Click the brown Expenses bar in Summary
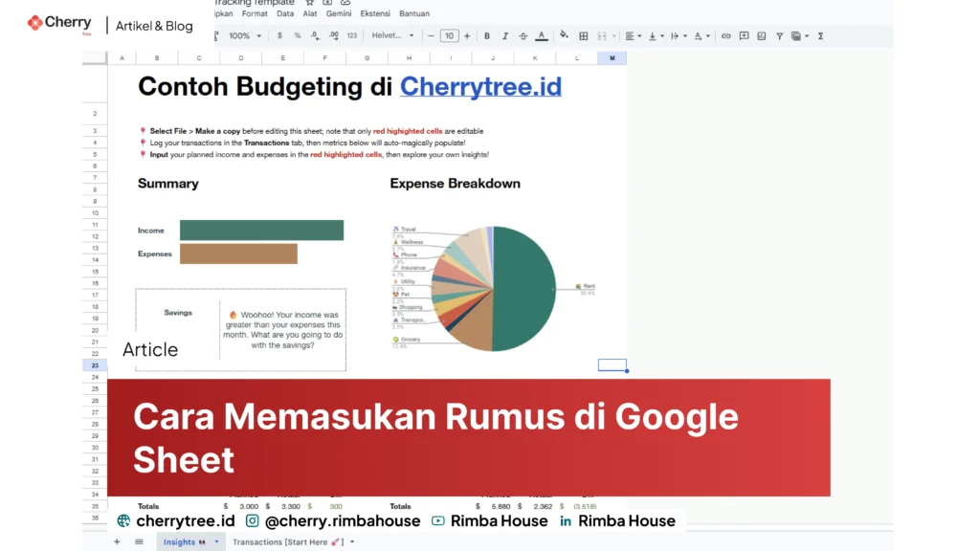980x551 pixels. 238,253
